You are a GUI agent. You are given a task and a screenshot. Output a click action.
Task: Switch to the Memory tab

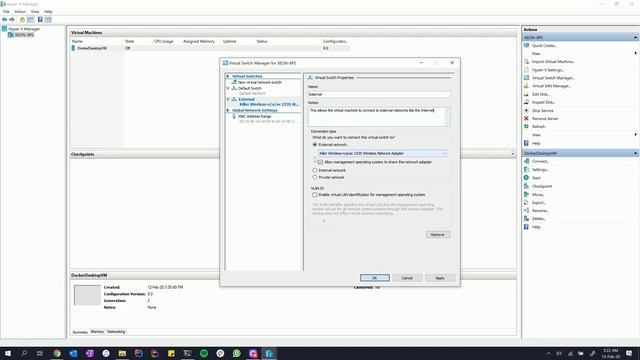[97, 332]
